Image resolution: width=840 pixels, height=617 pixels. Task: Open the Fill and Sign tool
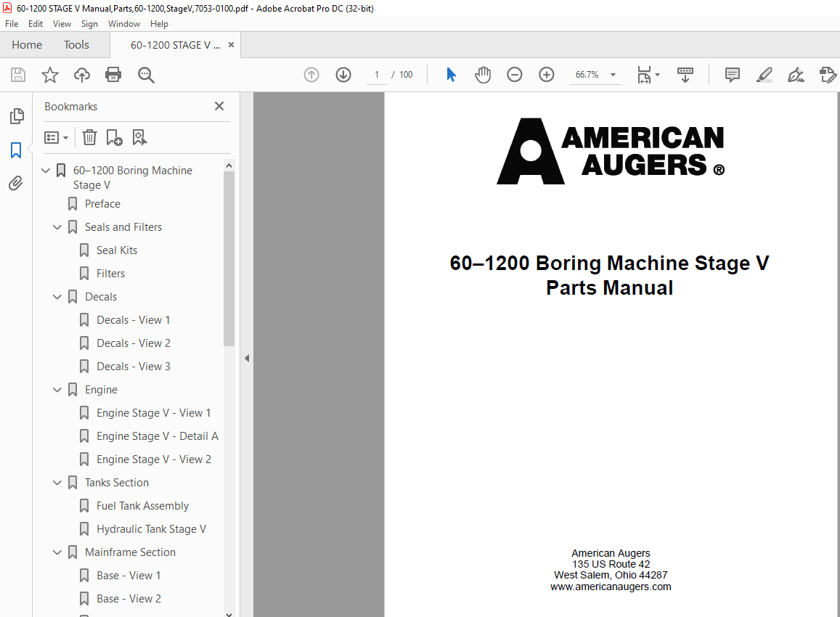796,75
